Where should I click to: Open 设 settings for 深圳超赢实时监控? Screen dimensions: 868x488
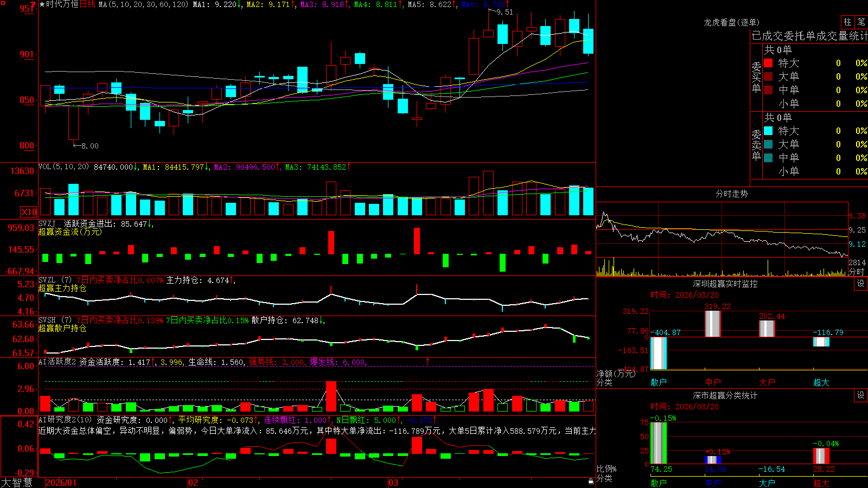861,284
